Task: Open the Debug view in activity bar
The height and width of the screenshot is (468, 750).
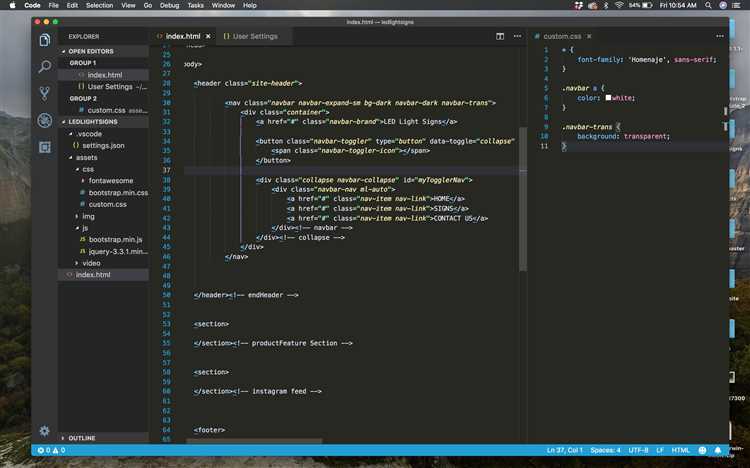Action: (x=44, y=120)
